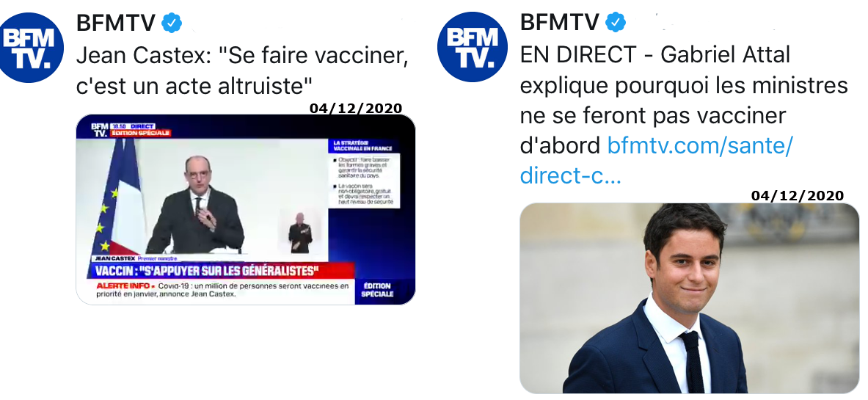Click the sign language interpreter in video
Viewport: 868px width, 400px height.
coord(301,233)
